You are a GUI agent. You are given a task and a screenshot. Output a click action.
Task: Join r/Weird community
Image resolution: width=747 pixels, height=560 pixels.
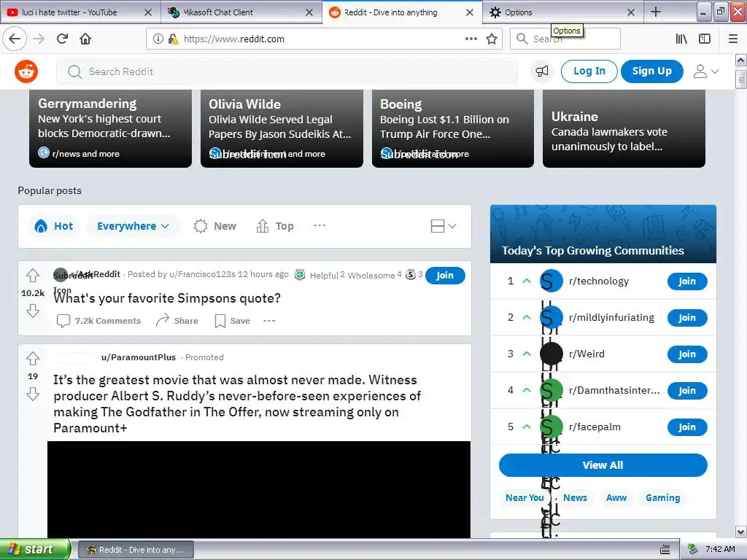(687, 354)
